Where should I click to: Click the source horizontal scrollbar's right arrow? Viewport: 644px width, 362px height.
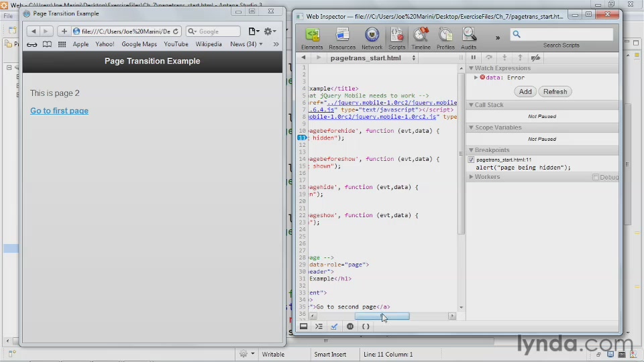[452, 316]
